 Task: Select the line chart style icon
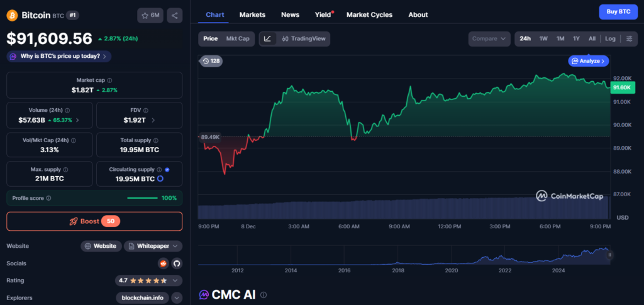coord(267,39)
